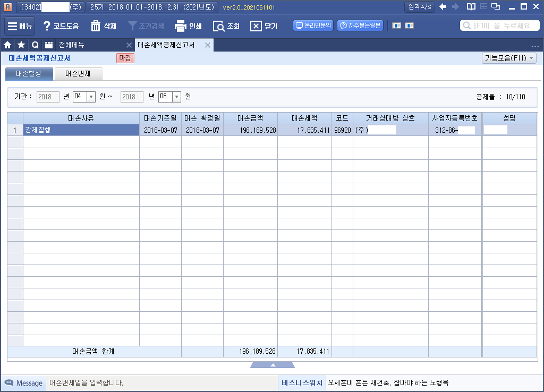544x392 pixels.
Task: Click the 대손사유 column header
Action: tap(81, 118)
